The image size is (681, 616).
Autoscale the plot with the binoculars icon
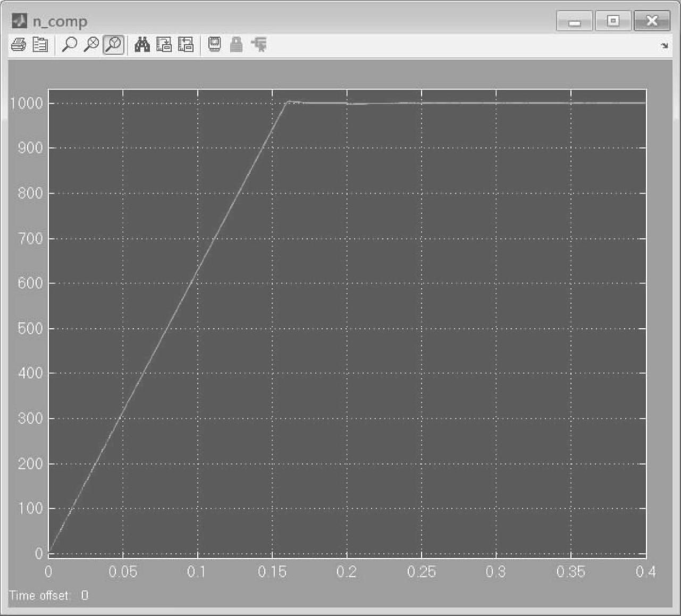(142, 45)
